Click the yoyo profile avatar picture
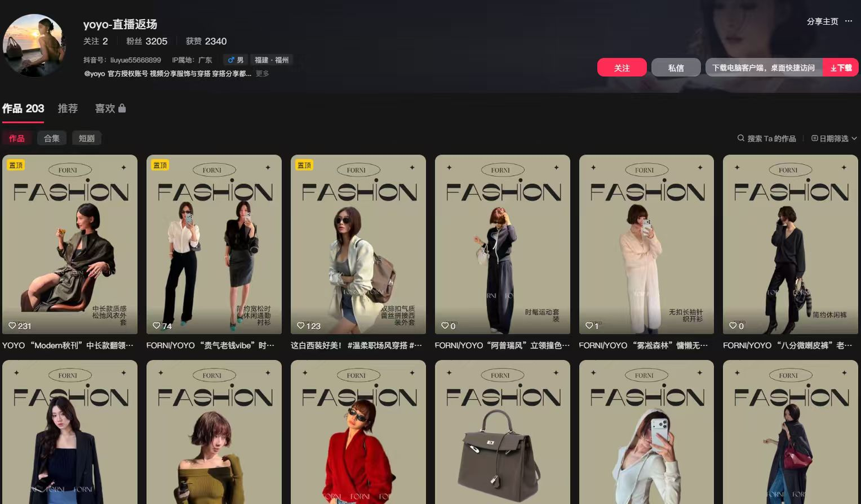 point(34,46)
